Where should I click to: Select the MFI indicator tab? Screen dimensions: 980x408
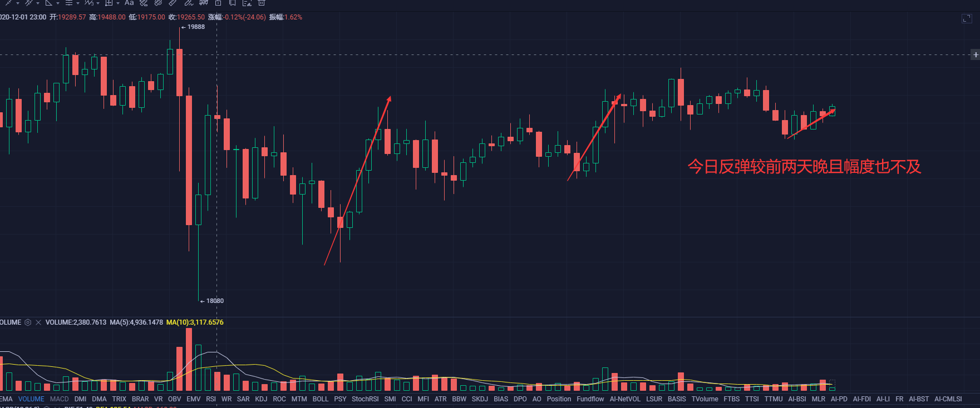(423, 399)
